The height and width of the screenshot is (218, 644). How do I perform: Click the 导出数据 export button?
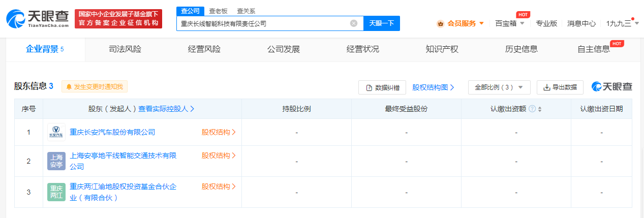pyautogui.click(x=560, y=87)
